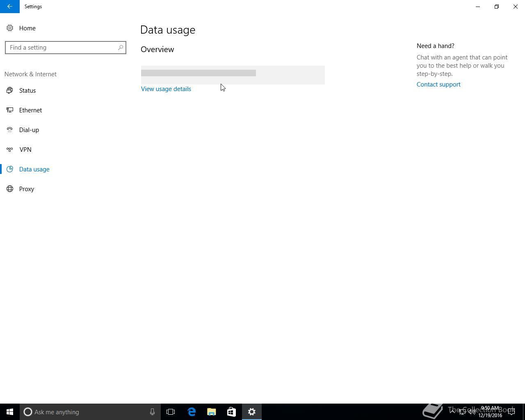The width and height of the screenshot is (525, 420).
Task: Select the Ethernet monitor icon
Action: (x=10, y=110)
